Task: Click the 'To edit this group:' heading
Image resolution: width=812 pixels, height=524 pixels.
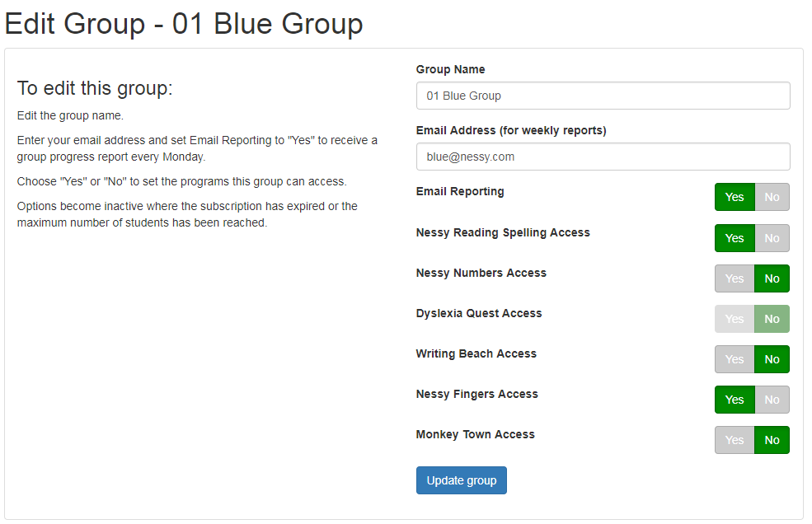Action: click(95, 88)
